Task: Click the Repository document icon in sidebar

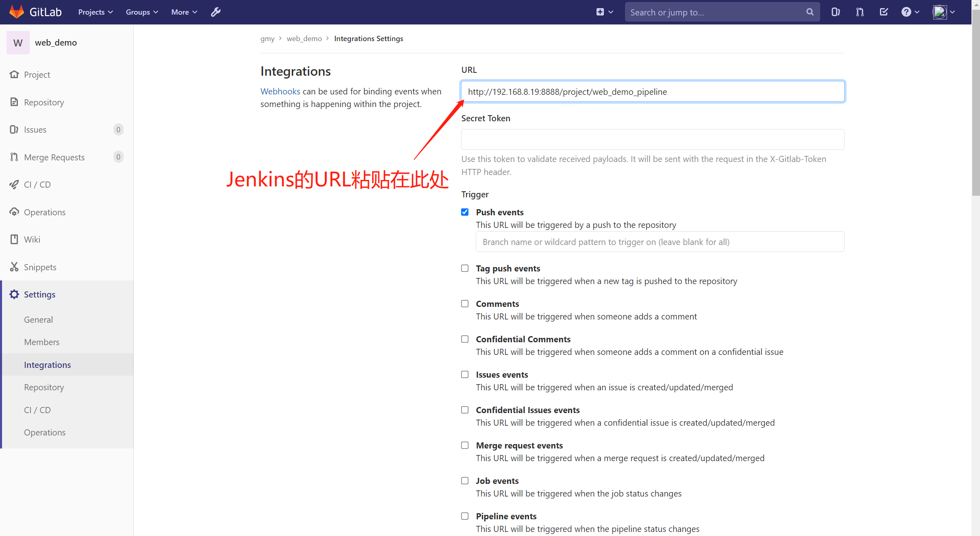Action: click(14, 102)
